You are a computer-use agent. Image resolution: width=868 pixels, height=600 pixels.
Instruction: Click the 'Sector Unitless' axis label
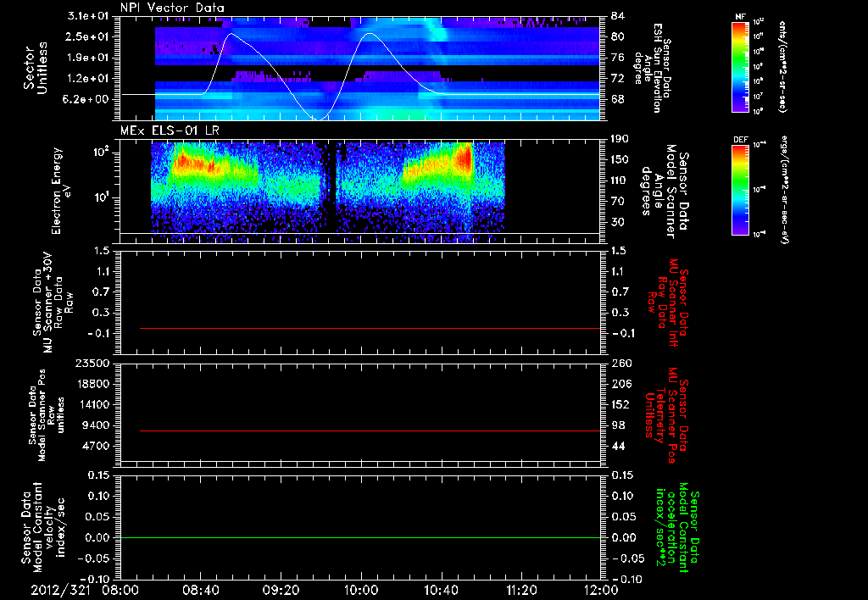coord(36,68)
